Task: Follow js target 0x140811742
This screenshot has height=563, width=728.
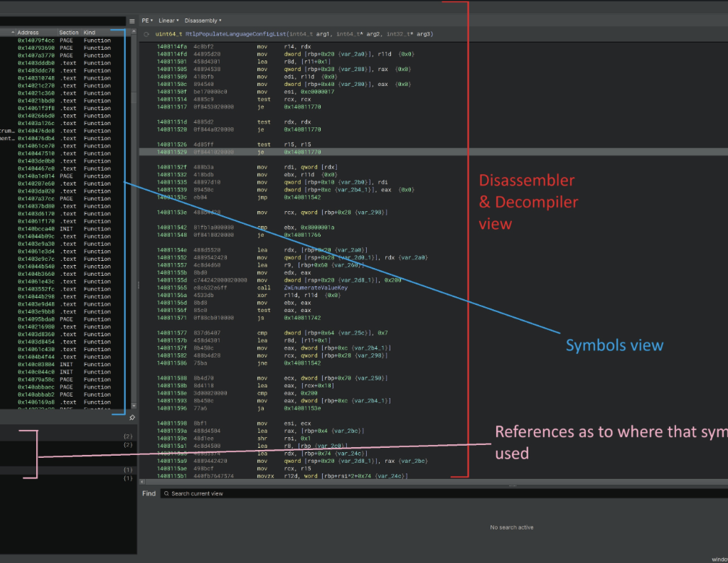Action: [302, 318]
